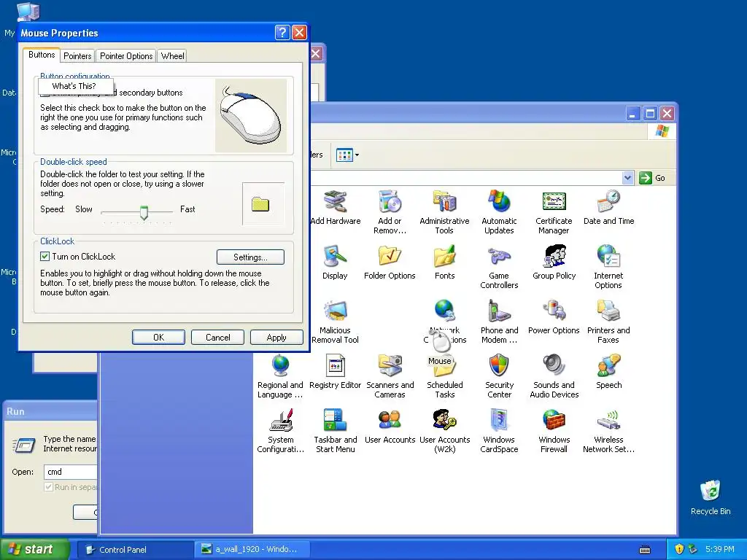Switch to Control Panel taskbar button

pos(135,549)
